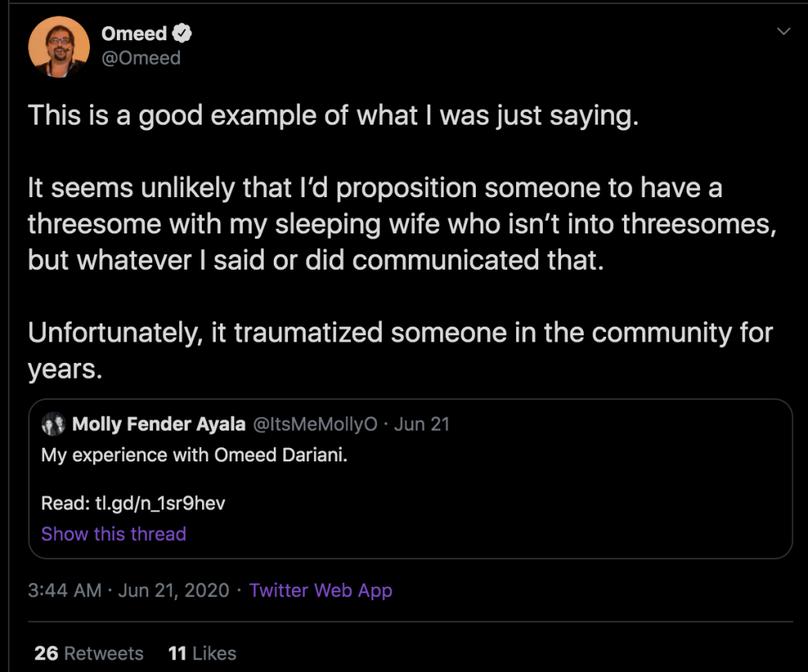Click the @ItsMeMollyO handle

tap(315, 424)
